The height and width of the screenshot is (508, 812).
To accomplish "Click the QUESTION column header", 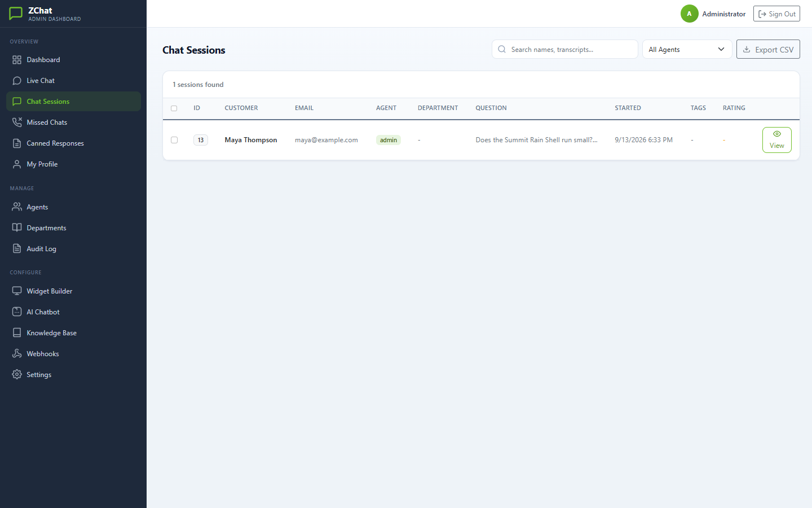I will [x=491, y=108].
